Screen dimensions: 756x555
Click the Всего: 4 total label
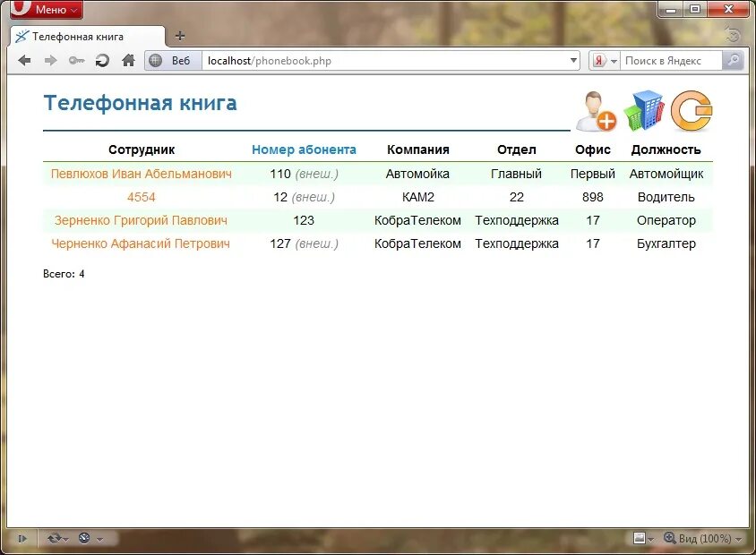point(64,274)
